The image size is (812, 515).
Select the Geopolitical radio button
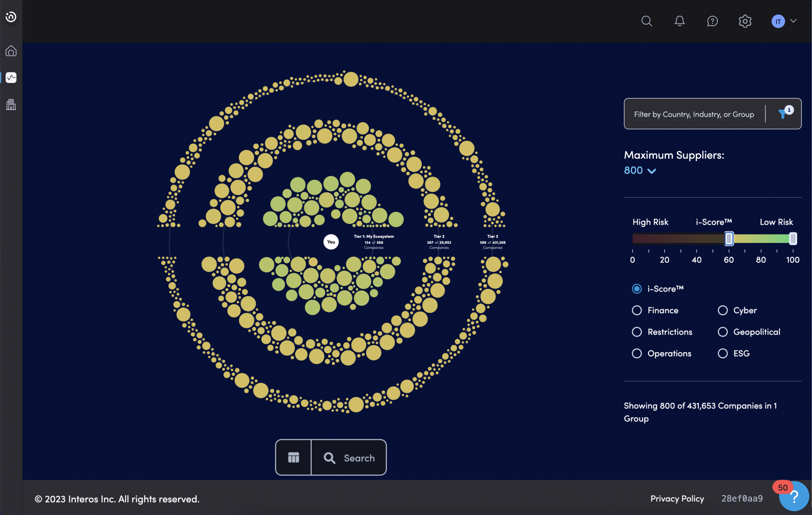(722, 332)
